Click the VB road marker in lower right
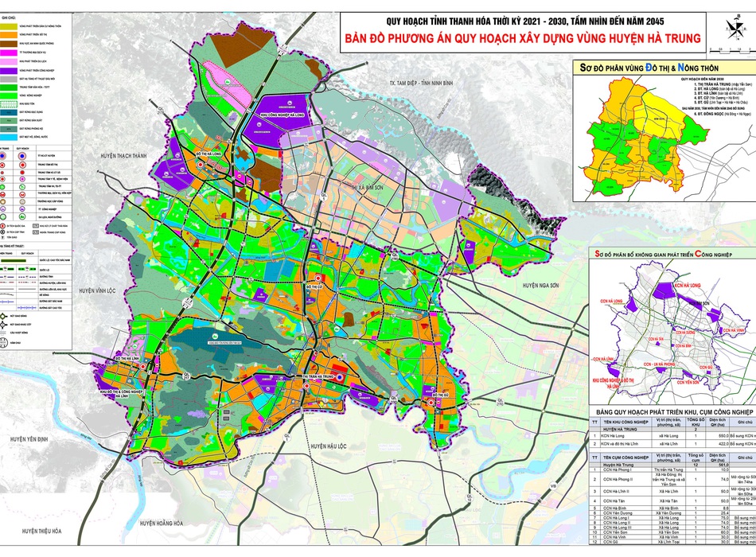 (x=553, y=486)
